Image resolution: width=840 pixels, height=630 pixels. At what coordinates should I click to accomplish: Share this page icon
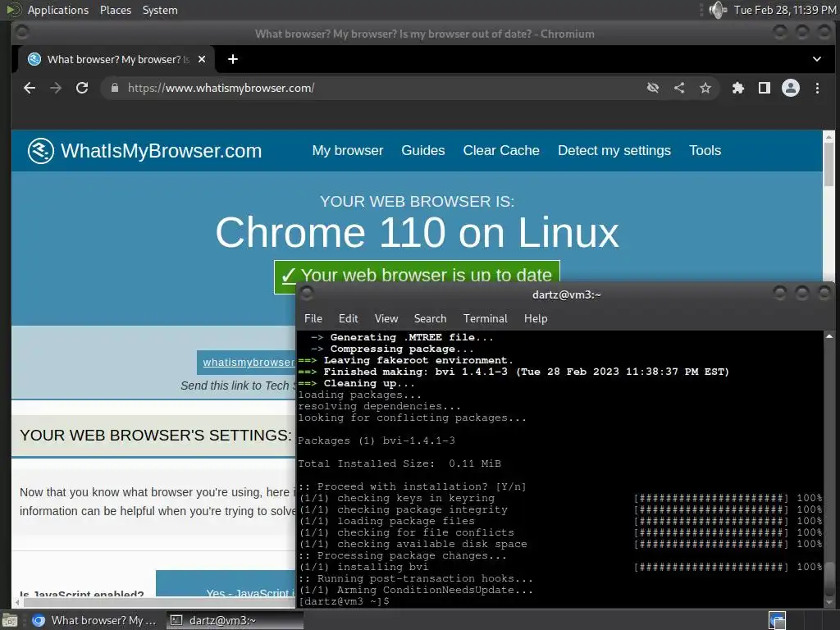coord(679,88)
